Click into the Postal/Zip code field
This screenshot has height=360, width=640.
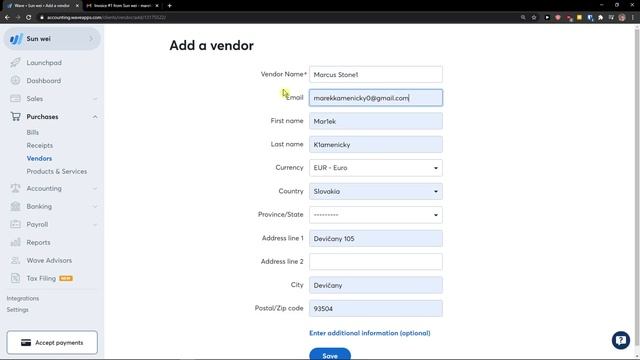click(376, 309)
